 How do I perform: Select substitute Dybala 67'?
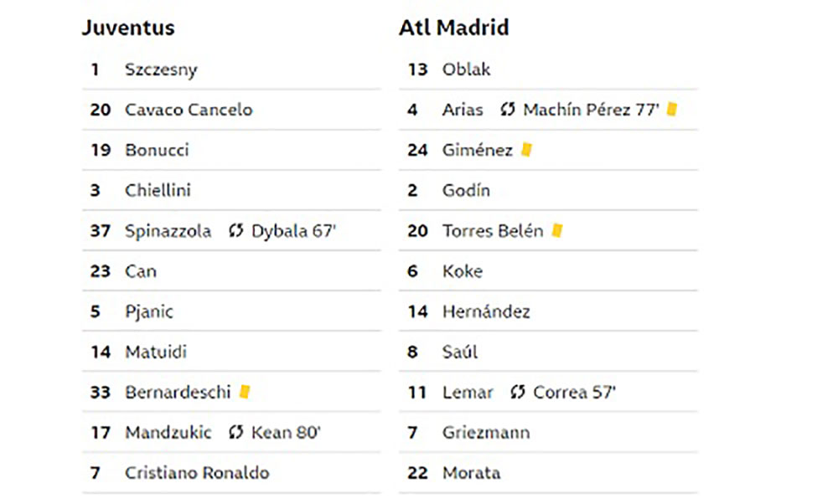[x=293, y=231]
